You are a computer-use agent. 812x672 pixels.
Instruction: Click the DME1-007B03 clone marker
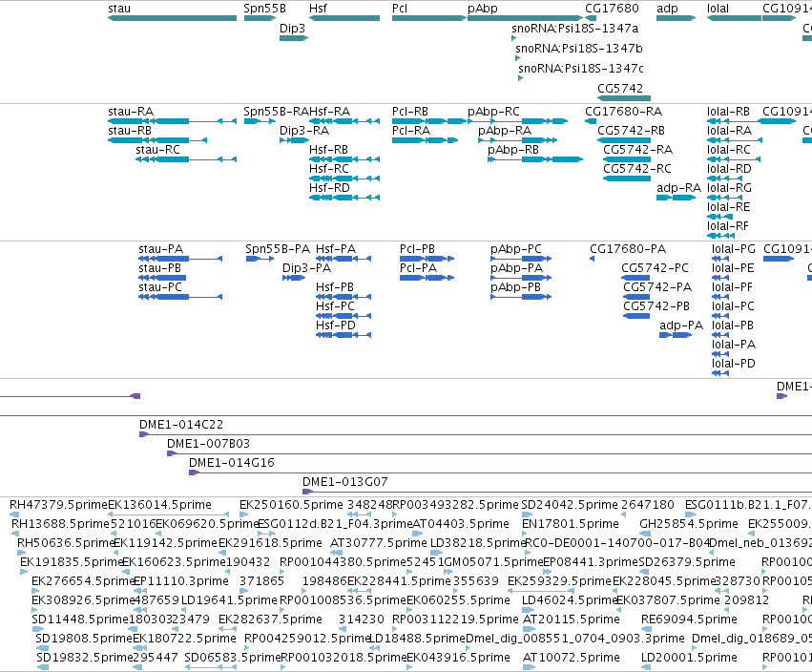point(172,453)
